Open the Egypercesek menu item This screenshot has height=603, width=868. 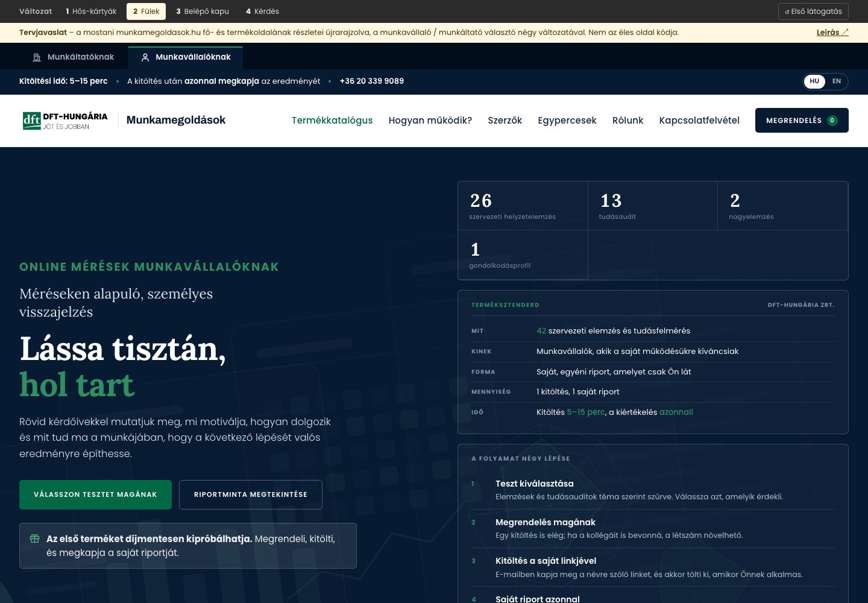[x=567, y=121]
